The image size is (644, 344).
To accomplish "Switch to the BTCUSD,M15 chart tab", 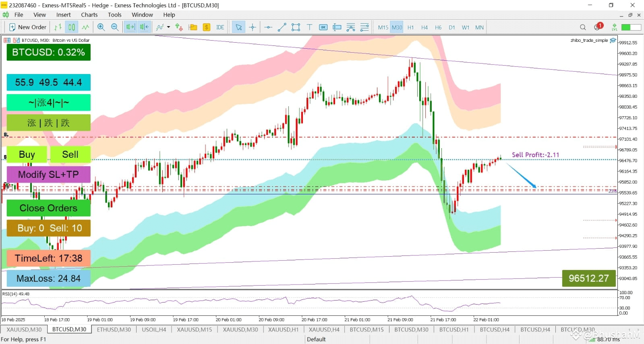I will [367, 330].
